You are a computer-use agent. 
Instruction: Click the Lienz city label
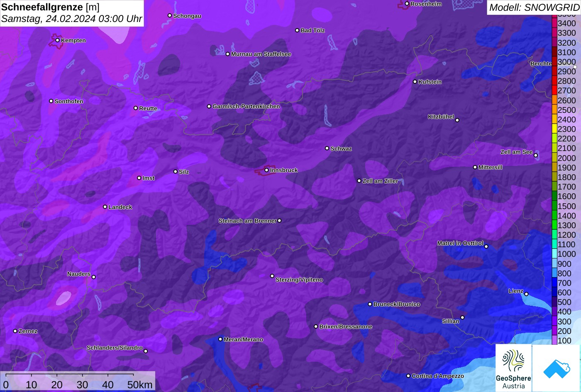click(516, 291)
